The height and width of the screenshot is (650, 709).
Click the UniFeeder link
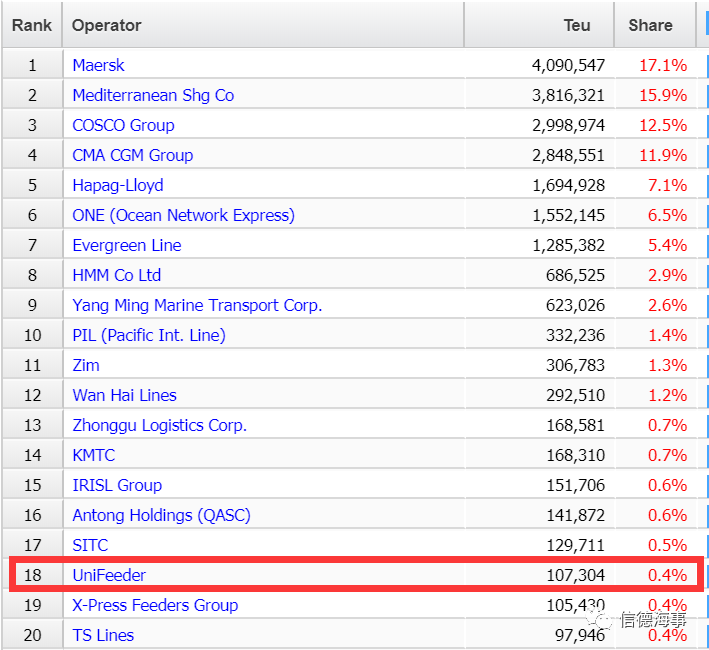(109, 575)
